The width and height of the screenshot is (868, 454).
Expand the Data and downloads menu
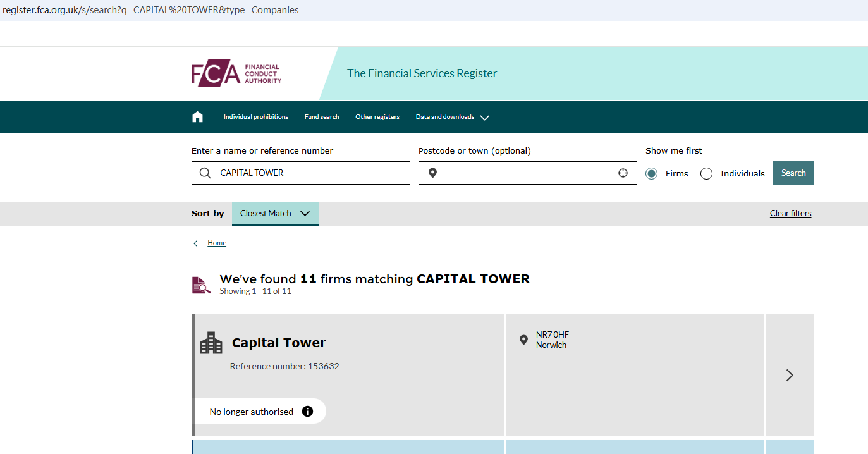click(452, 117)
